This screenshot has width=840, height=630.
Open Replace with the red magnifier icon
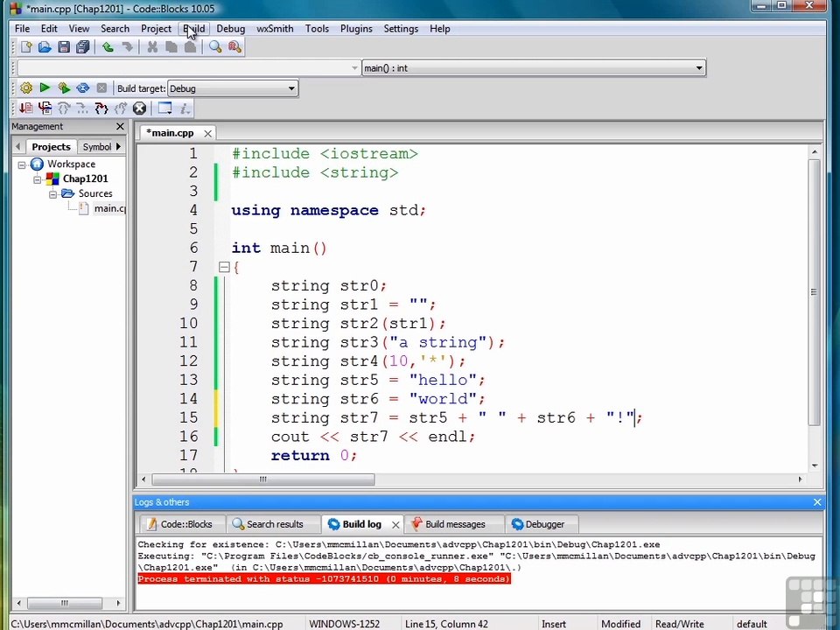click(x=234, y=47)
